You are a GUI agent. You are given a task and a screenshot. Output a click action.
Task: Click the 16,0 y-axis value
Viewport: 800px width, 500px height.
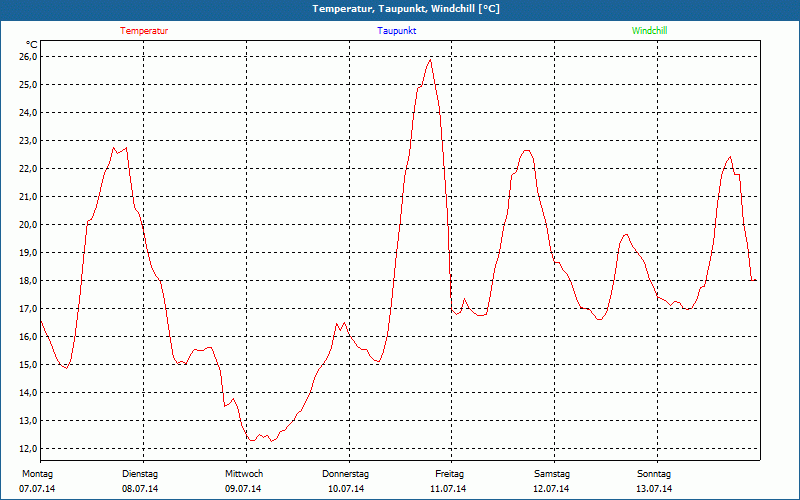(x=29, y=337)
